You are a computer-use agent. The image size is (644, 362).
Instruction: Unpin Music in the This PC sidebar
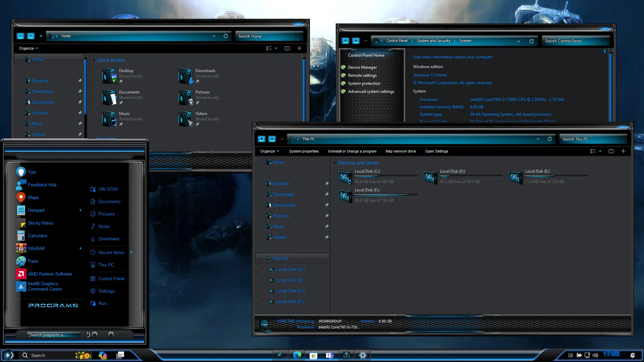(327, 226)
